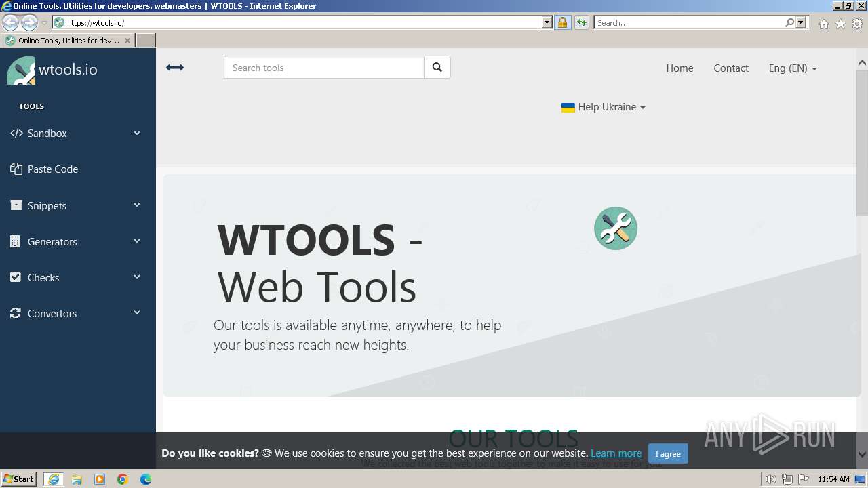Click the Sandbox code icon

[x=16, y=133]
